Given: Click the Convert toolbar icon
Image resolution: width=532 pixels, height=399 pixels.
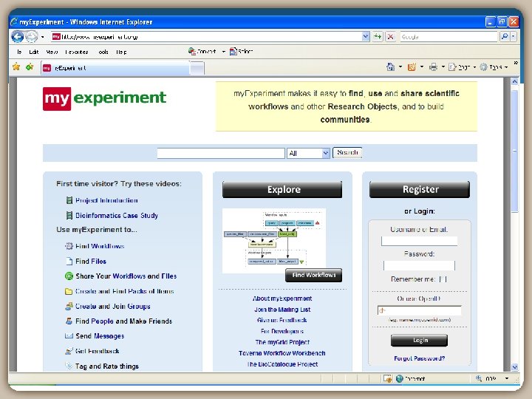Looking at the screenshot, I should pos(191,51).
